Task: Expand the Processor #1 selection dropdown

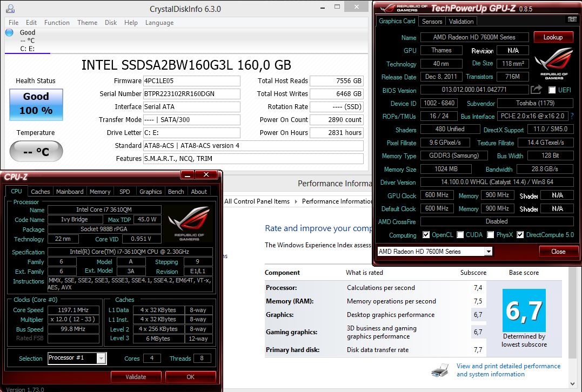Action: pyautogui.click(x=101, y=358)
